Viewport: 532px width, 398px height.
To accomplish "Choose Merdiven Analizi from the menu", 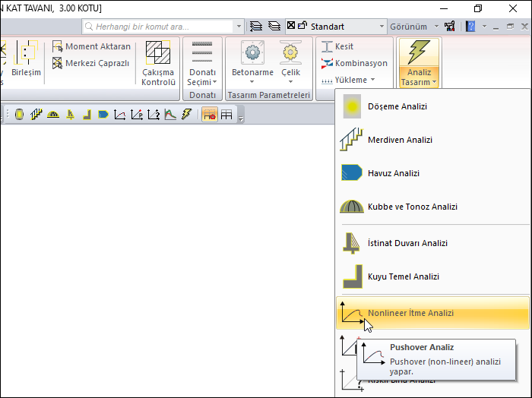I will coord(399,140).
